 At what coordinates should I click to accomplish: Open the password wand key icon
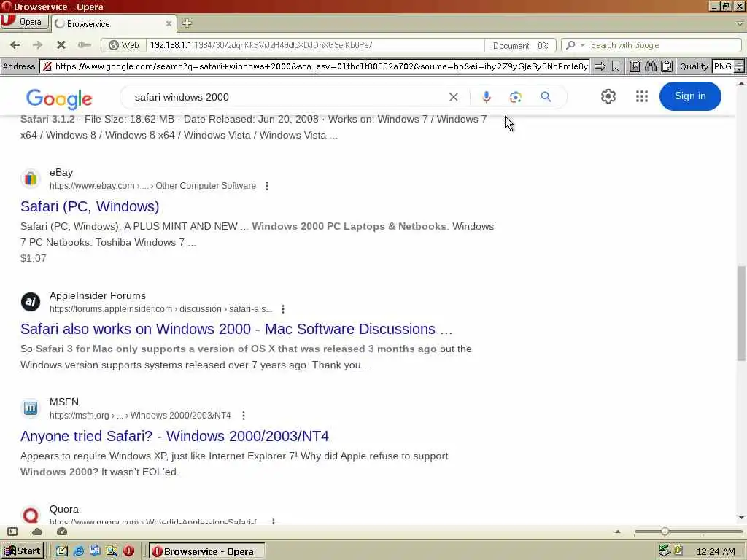[85, 44]
